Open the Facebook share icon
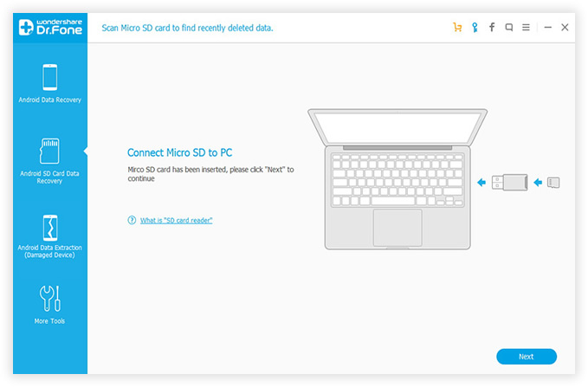 click(x=492, y=27)
